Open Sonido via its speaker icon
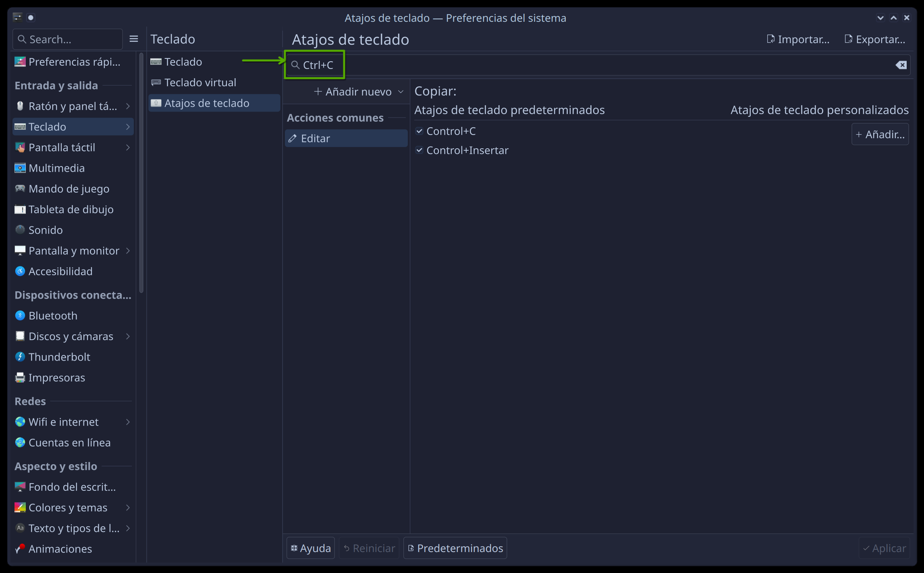924x573 pixels. 20,230
